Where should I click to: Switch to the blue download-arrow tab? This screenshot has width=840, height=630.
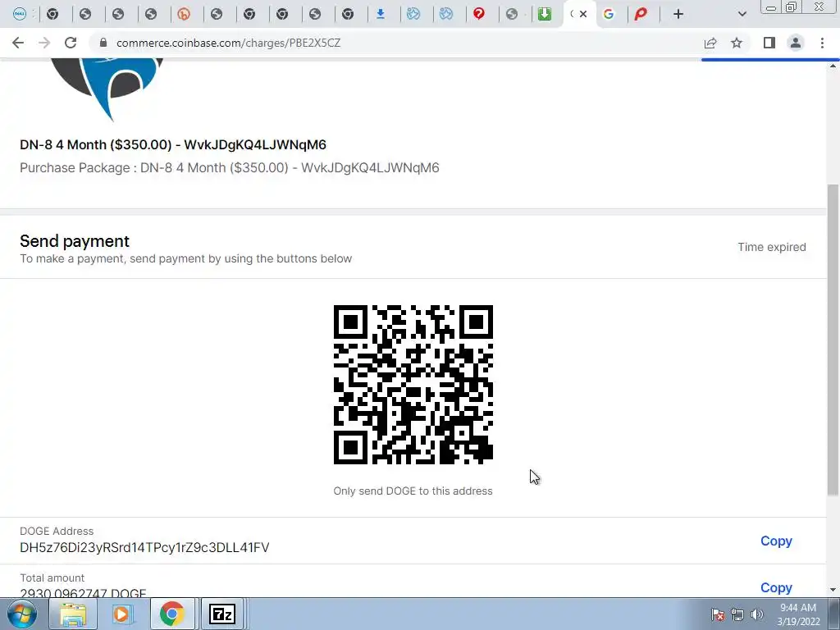[x=381, y=15]
